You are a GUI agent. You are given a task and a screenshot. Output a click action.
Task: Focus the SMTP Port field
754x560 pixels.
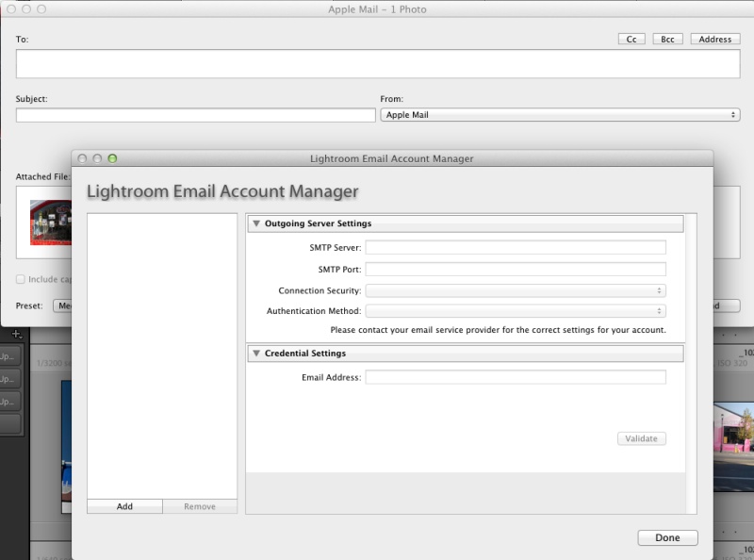click(x=516, y=269)
